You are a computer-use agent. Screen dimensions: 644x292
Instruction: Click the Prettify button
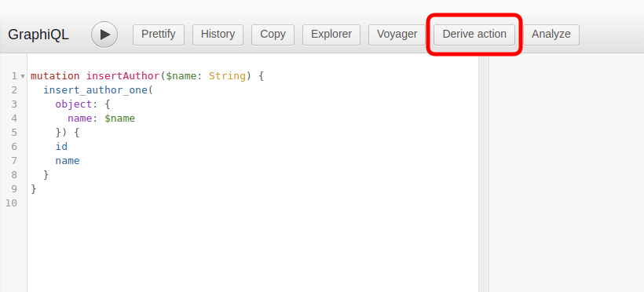(159, 35)
